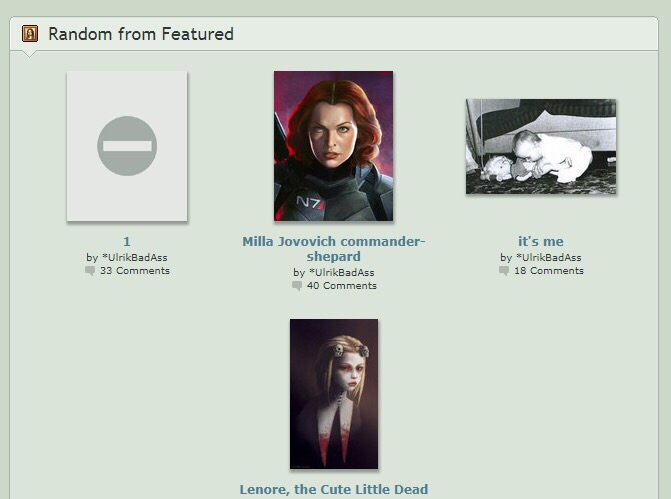Open the Milla Jovovich commander-shepard artwork thumbnail
Image resolution: width=671 pixels, height=499 pixels.
pos(333,146)
